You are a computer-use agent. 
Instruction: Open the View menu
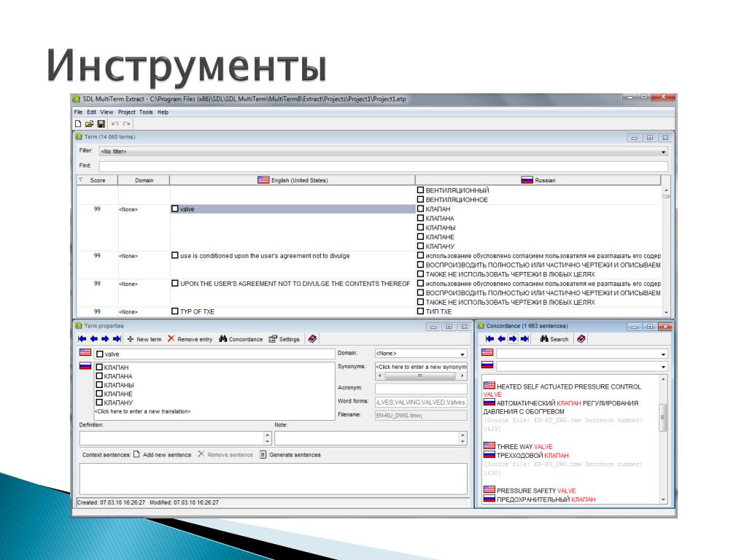pos(107,112)
